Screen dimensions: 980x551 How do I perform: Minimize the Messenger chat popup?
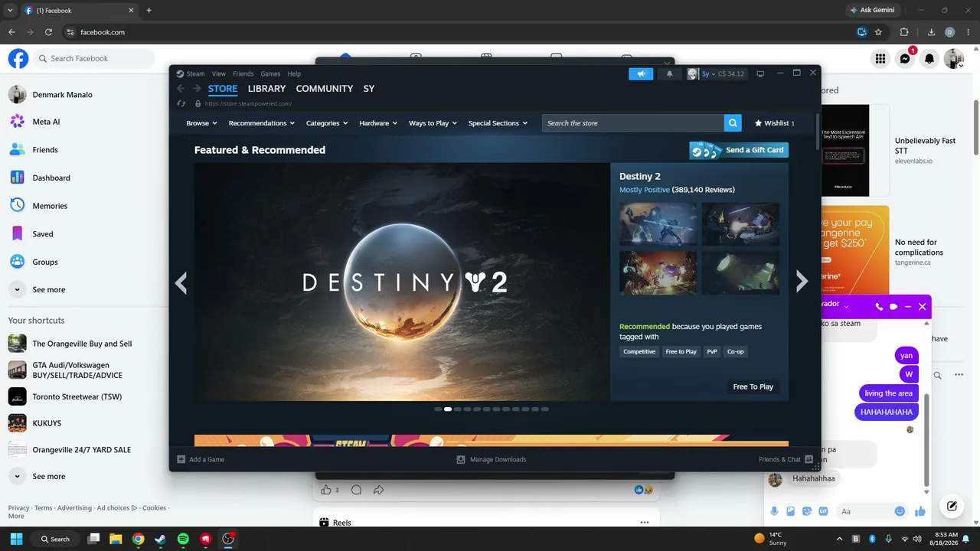pyautogui.click(x=908, y=307)
